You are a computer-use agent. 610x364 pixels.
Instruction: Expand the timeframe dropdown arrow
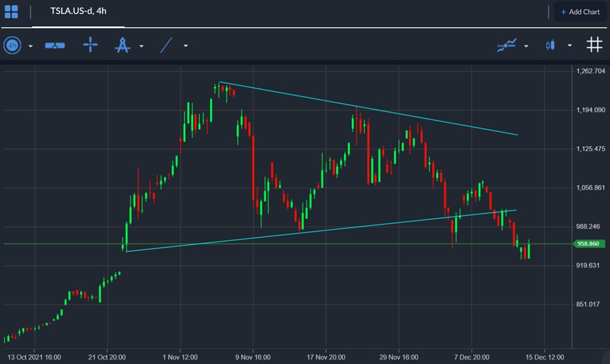pos(31,46)
